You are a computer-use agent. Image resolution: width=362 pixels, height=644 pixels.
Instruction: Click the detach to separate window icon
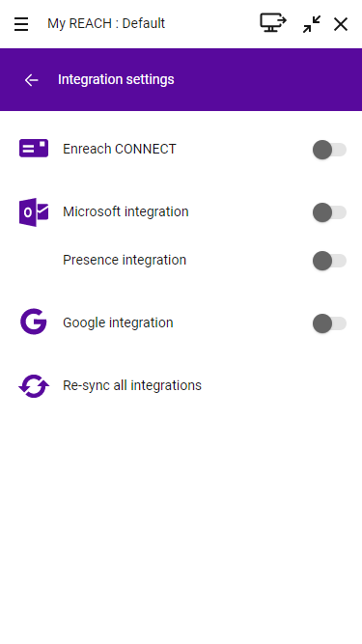[273, 22]
